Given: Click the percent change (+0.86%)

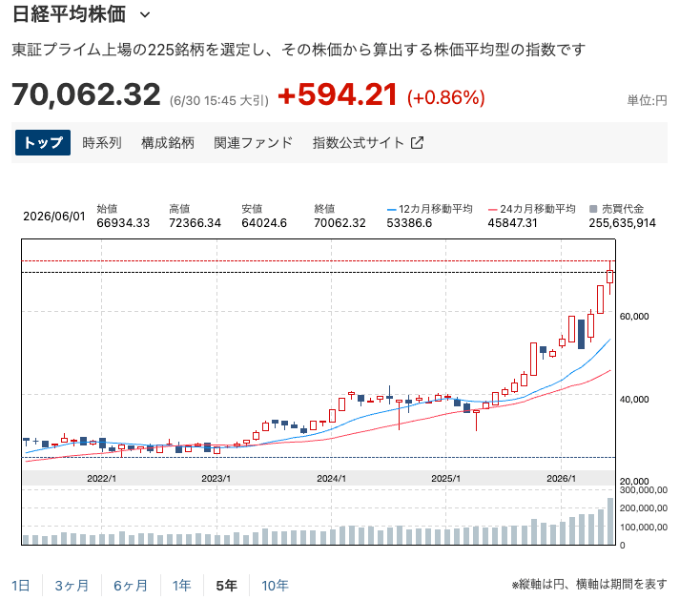Looking at the screenshot, I should (445, 97).
